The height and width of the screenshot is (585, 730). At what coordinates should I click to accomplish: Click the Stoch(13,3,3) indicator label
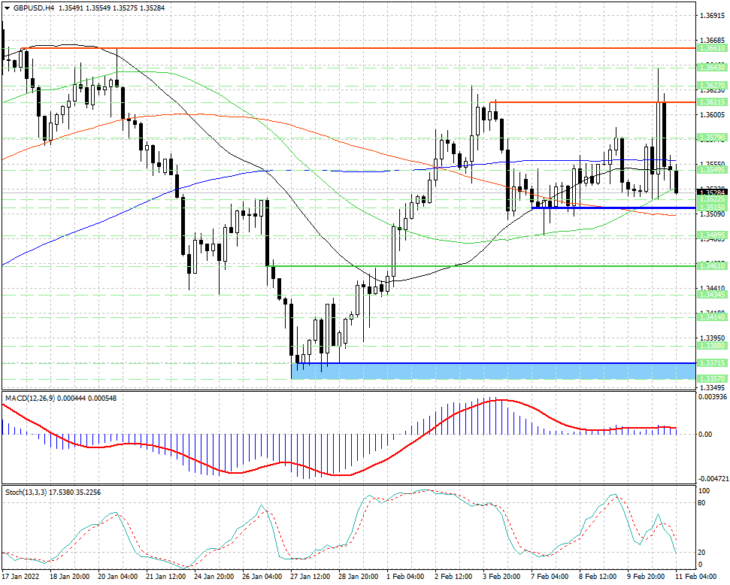pos(26,492)
